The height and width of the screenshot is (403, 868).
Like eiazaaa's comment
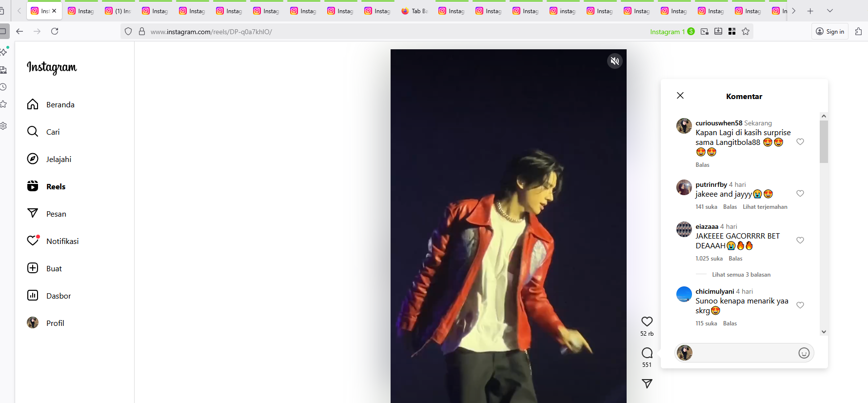[800, 241]
